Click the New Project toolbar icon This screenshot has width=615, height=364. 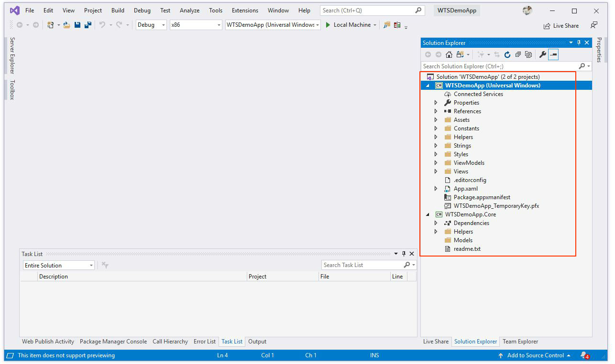click(x=50, y=25)
